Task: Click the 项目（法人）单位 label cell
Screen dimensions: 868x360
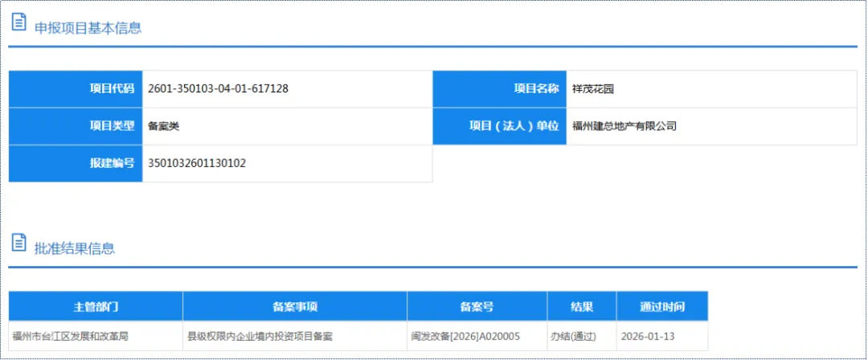Action: tap(500, 126)
